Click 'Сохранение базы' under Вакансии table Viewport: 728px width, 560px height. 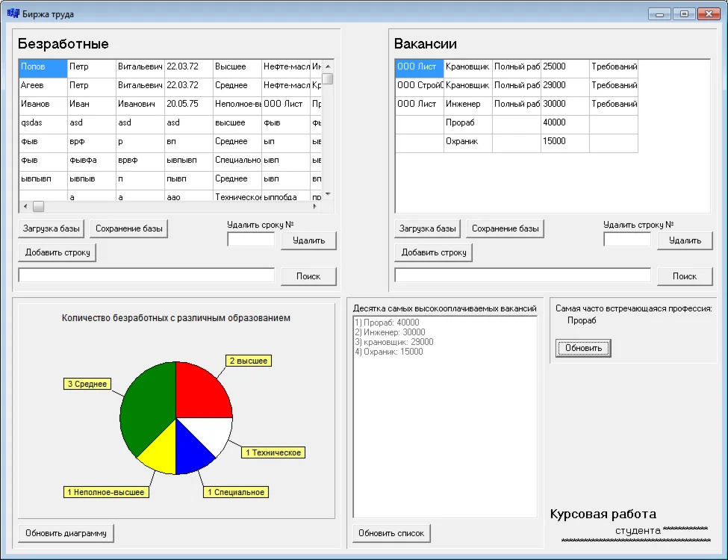coord(505,228)
